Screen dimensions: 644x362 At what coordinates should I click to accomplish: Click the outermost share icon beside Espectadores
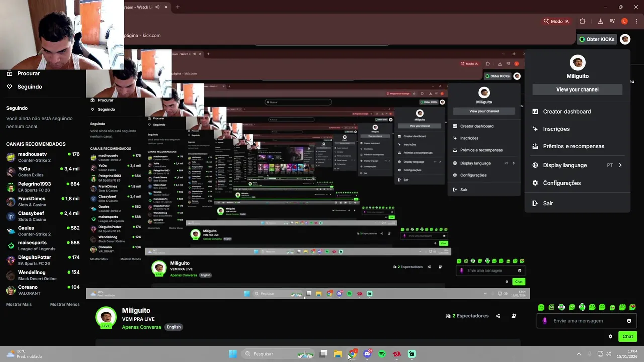coord(498,316)
